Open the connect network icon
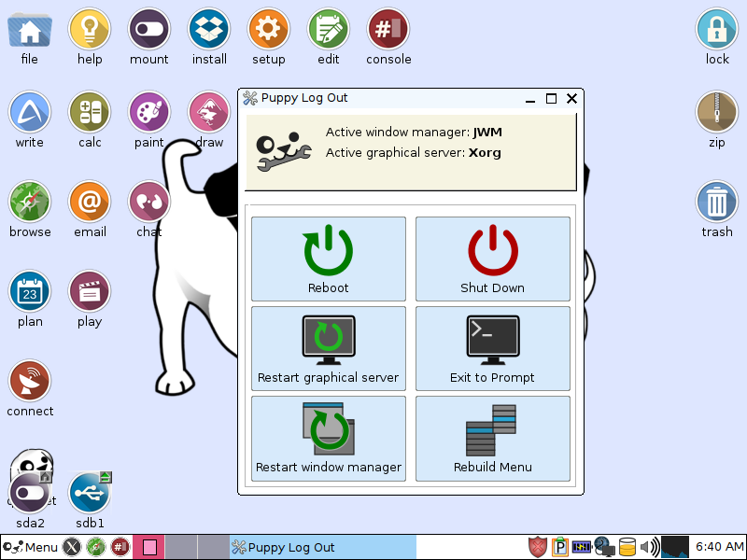The height and width of the screenshot is (560, 747). [30, 381]
